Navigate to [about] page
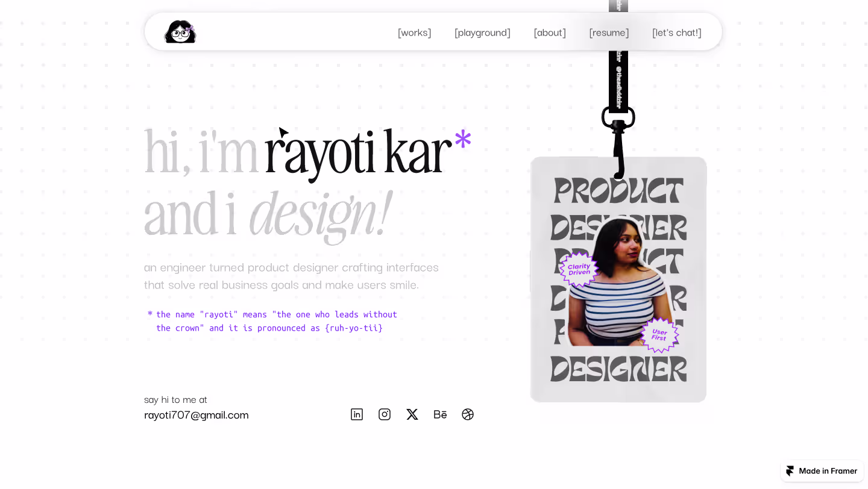This screenshot has width=868, height=489. pos(550,33)
